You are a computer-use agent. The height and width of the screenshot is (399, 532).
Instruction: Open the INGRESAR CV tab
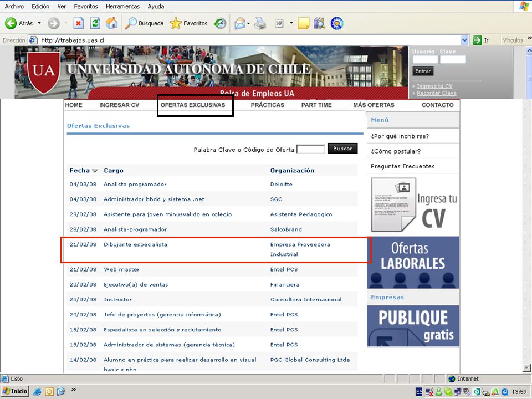119,105
